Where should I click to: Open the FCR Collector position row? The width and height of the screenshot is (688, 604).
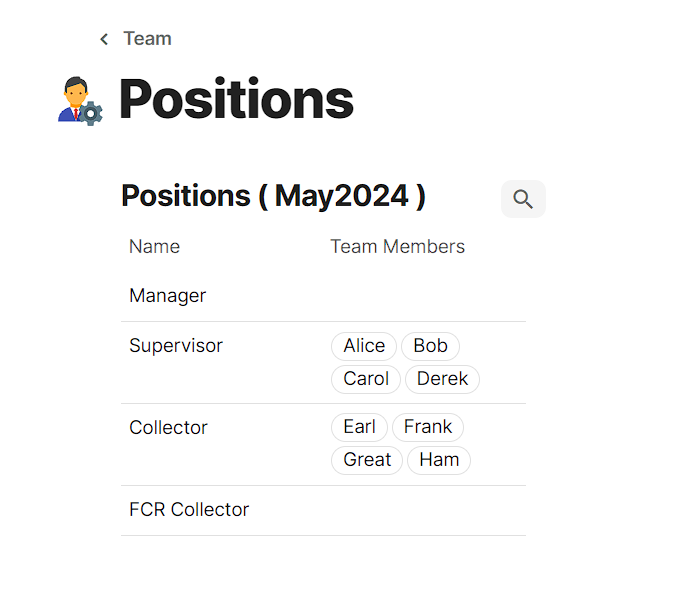click(x=189, y=510)
